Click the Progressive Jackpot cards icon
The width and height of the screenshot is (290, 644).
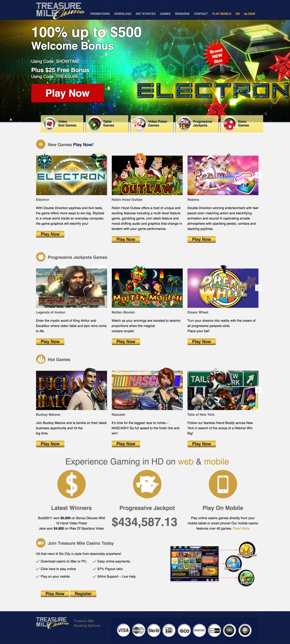click(147, 484)
